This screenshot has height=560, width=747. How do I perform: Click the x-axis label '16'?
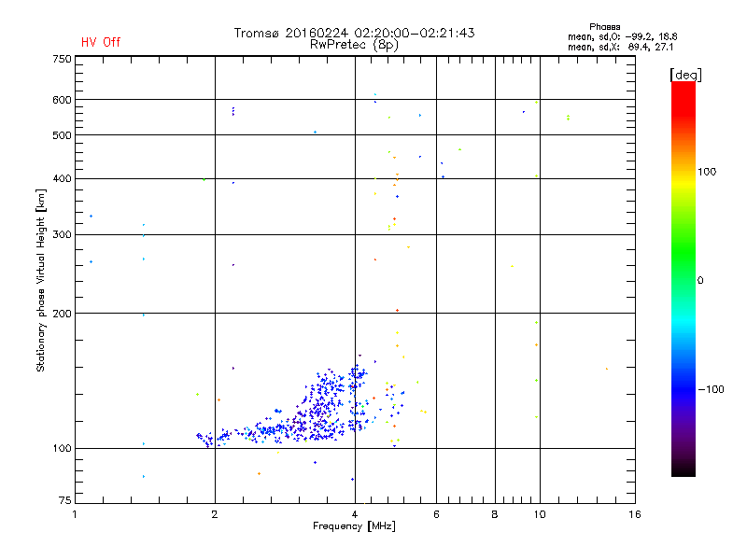pyautogui.click(x=635, y=514)
